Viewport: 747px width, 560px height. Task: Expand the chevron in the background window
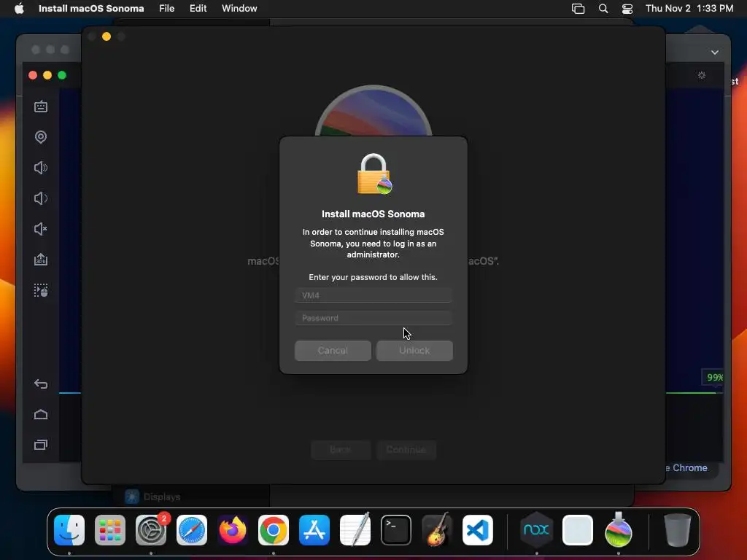[715, 52]
